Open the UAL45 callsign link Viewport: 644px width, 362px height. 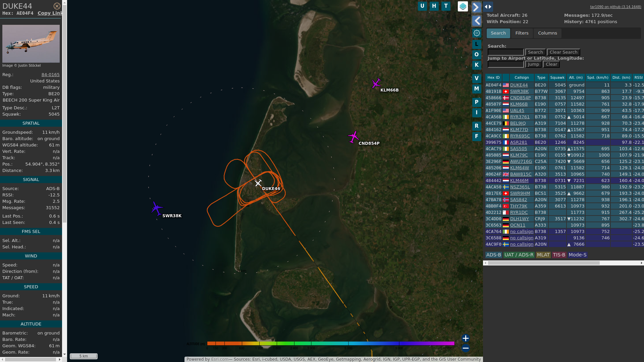(517, 111)
